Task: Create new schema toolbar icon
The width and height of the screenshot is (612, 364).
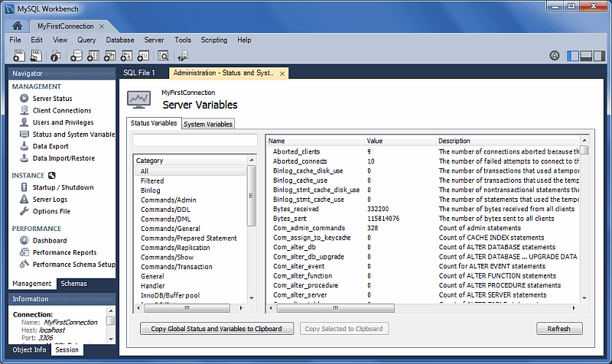Action: pyautogui.click(x=76, y=56)
